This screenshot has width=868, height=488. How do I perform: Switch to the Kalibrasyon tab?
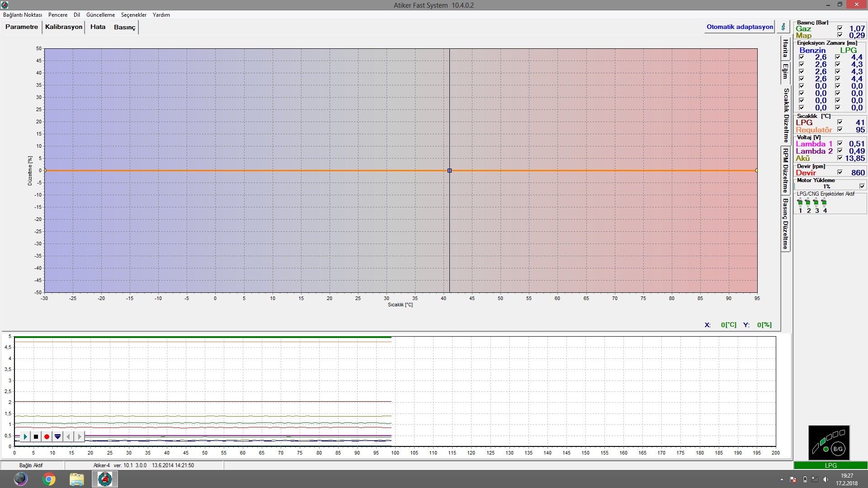(64, 27)
